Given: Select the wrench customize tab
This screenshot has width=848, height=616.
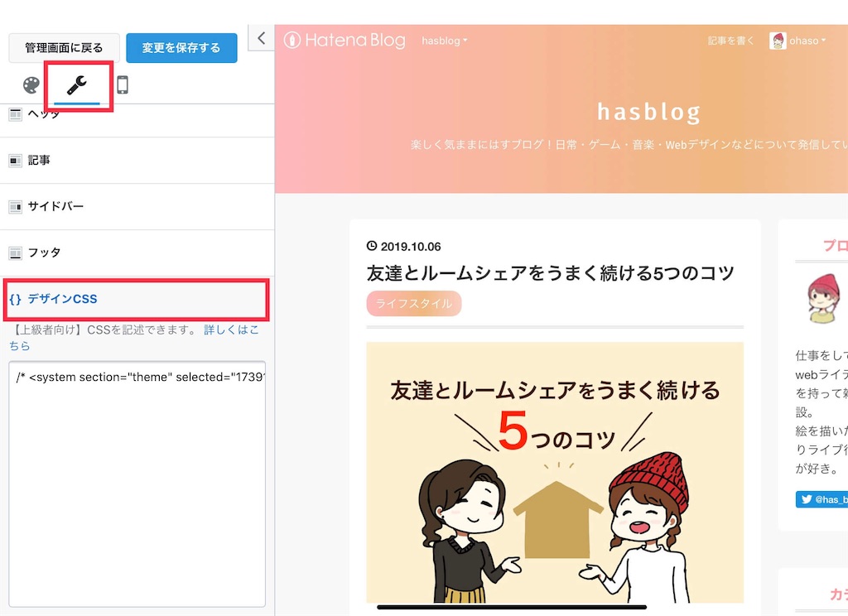Looking at the screenshot, I should click(x=77, y=85).
